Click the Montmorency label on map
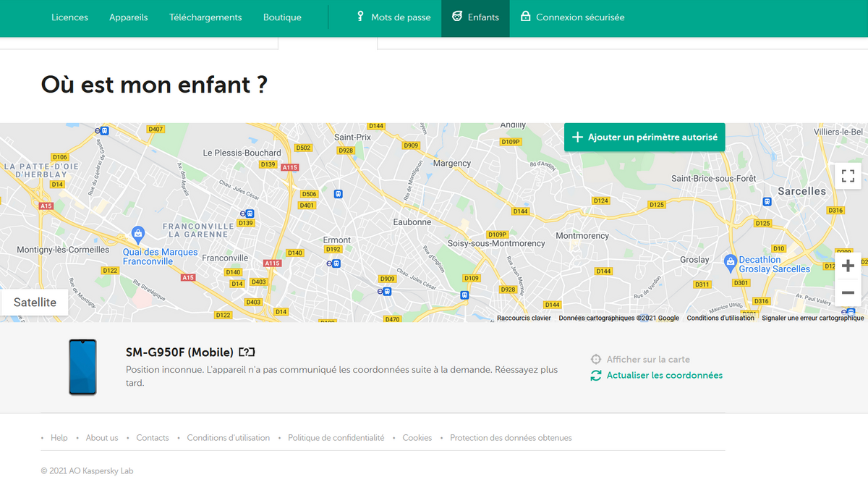Screen dimensions: 868x490 582,236
